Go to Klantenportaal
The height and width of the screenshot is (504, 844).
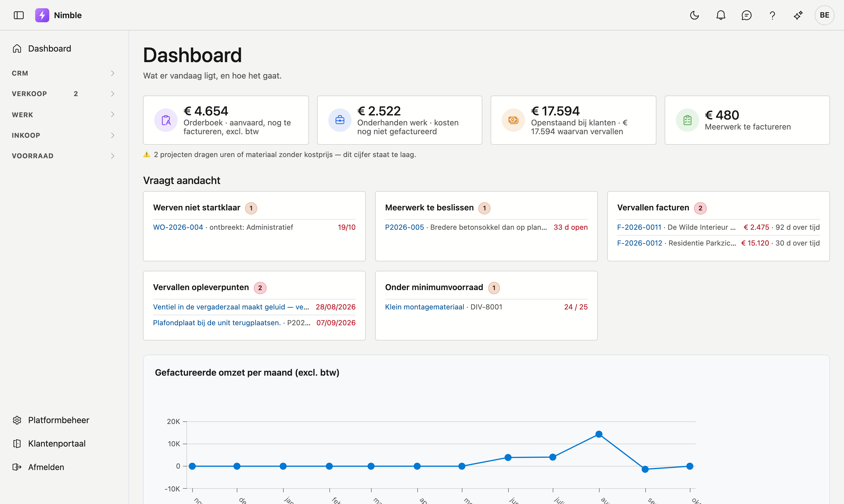[x=64, y=444]
